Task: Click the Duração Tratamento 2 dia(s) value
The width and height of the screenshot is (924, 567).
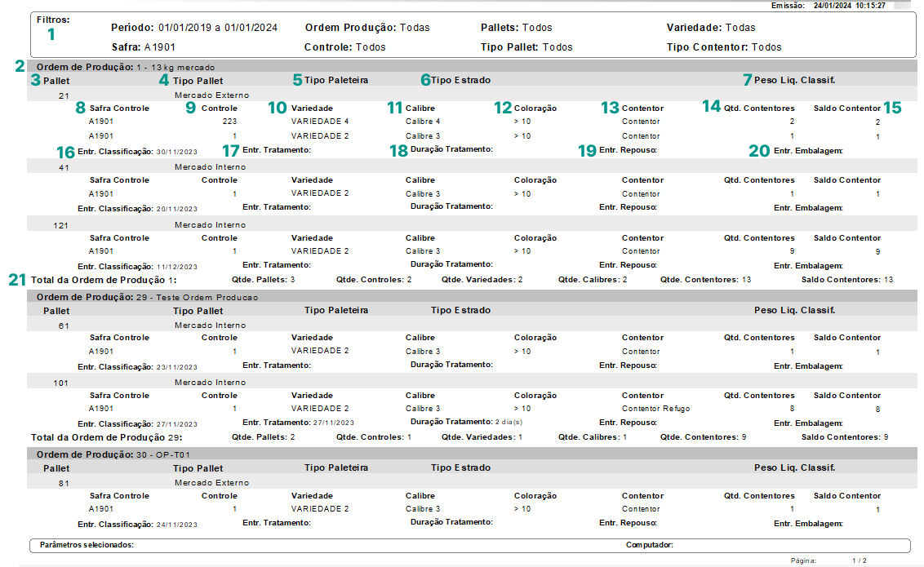Action: coord(509,423)
